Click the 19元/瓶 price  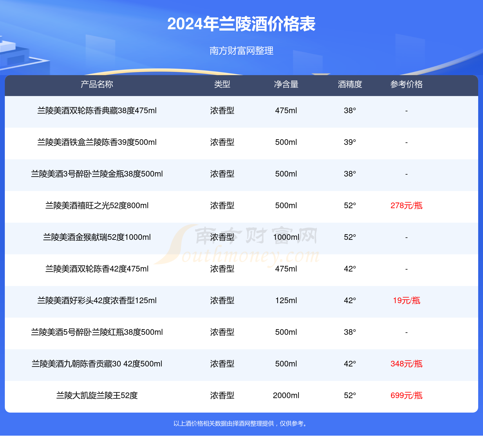pos(407,300)
